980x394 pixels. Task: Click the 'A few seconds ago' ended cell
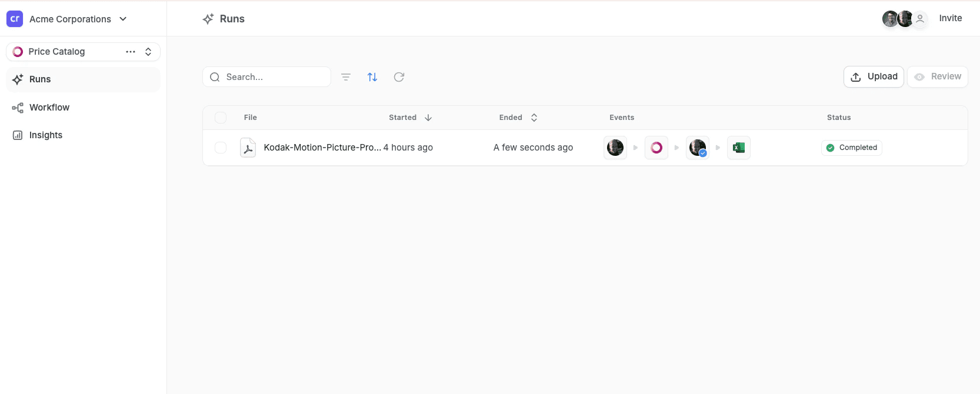point(533,148)
